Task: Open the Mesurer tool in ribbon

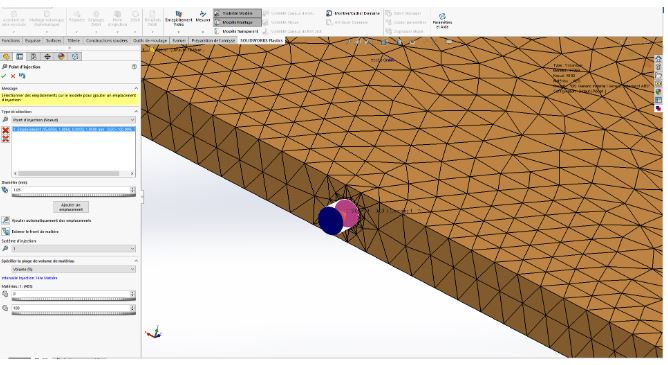Action: [x=203, y=17]
